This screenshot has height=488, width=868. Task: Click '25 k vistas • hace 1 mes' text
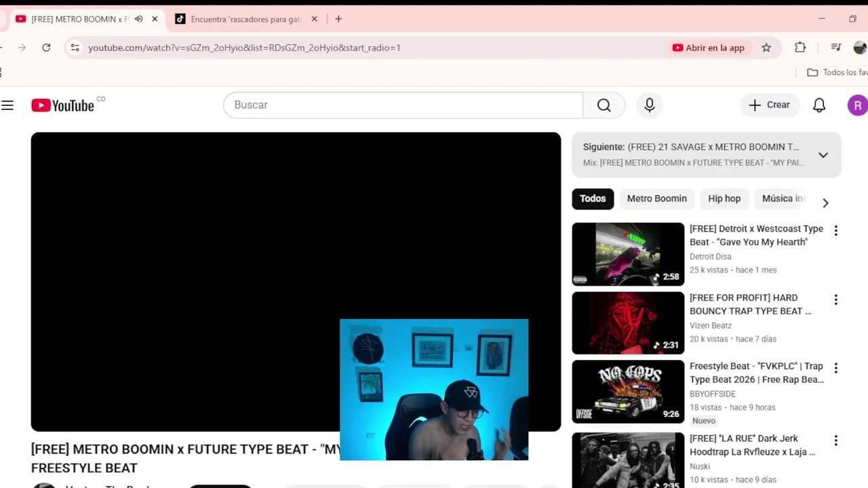point(733,270)
